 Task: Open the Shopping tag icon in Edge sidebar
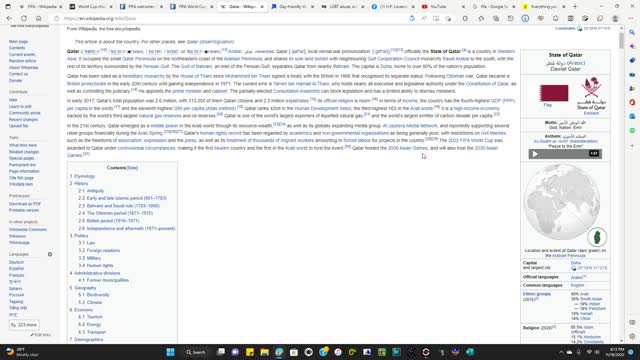(632, 60)
